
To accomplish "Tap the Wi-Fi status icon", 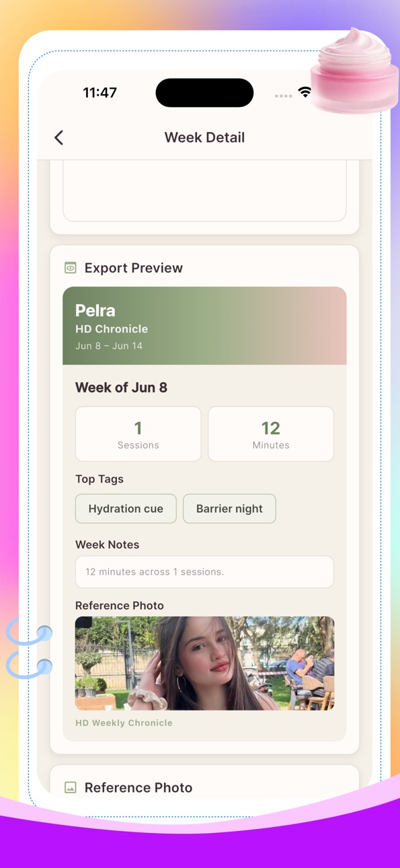I will tap(305, 92).
